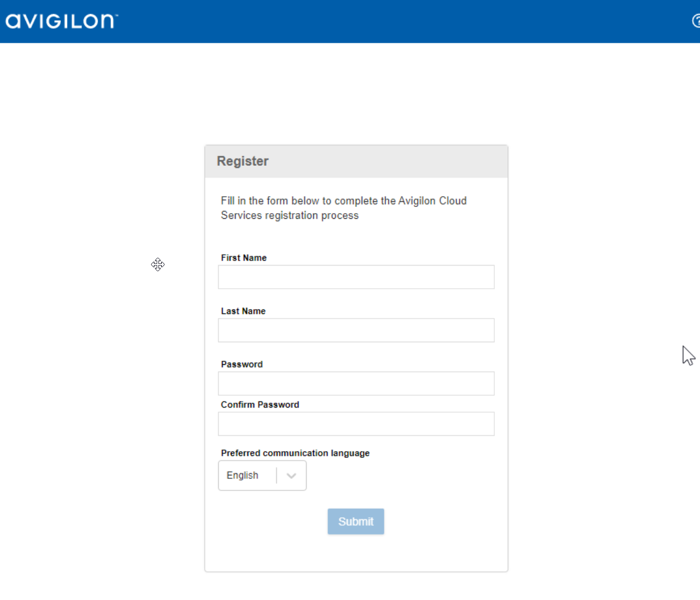Click the Register heading of the form
Viewport: 700px width, 600px height.
click(243, 161)
